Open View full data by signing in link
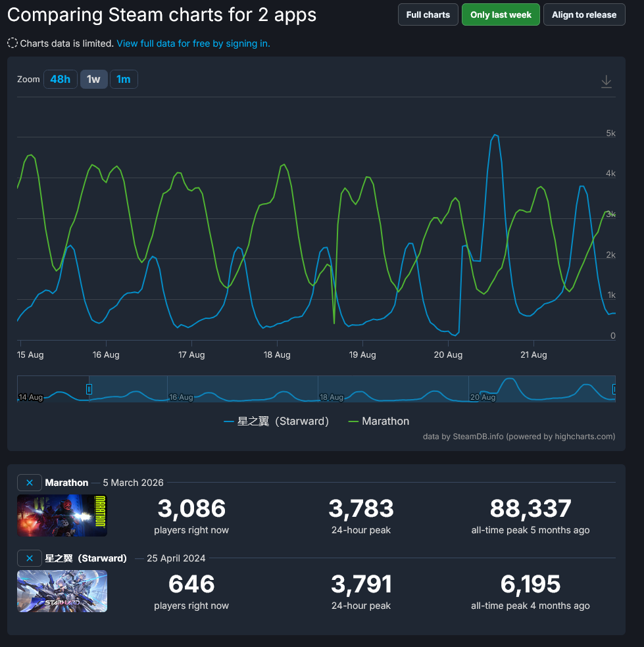Screen dimensions: 644x647 (193, 43)
